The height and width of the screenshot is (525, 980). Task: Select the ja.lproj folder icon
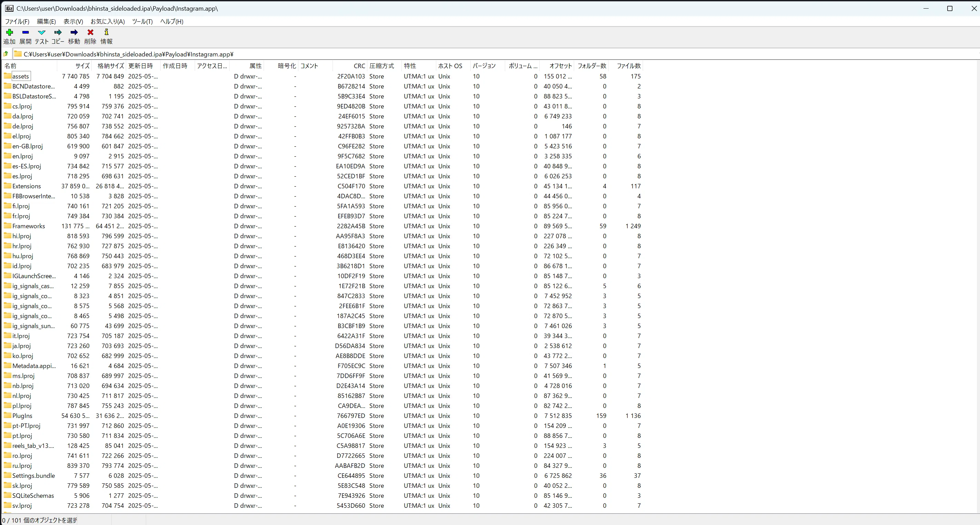coord(8,346)
